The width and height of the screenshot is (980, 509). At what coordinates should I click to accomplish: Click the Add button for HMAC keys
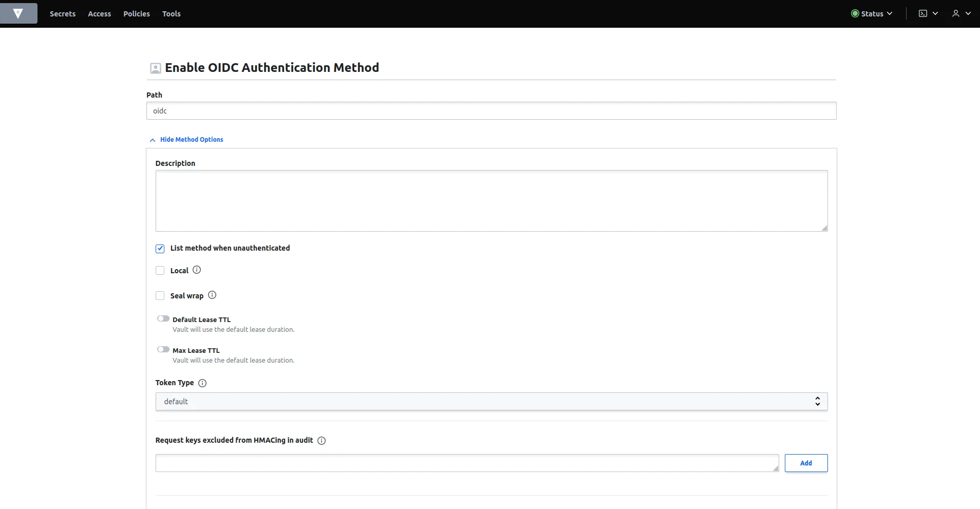[x=806, y=463]
